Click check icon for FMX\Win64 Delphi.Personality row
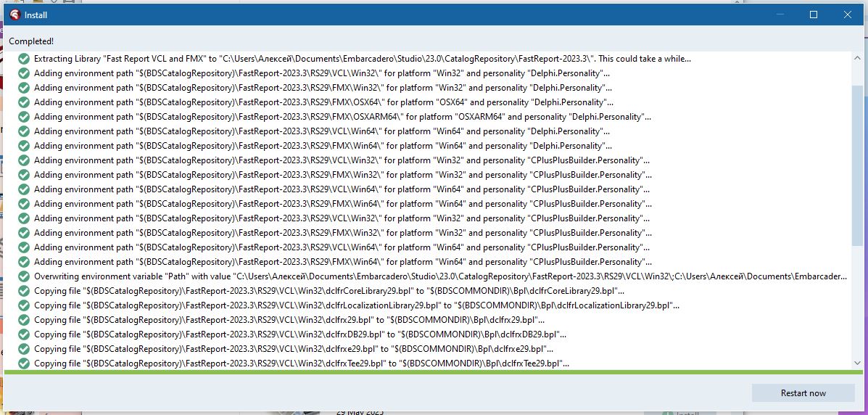 pos(23,146)
